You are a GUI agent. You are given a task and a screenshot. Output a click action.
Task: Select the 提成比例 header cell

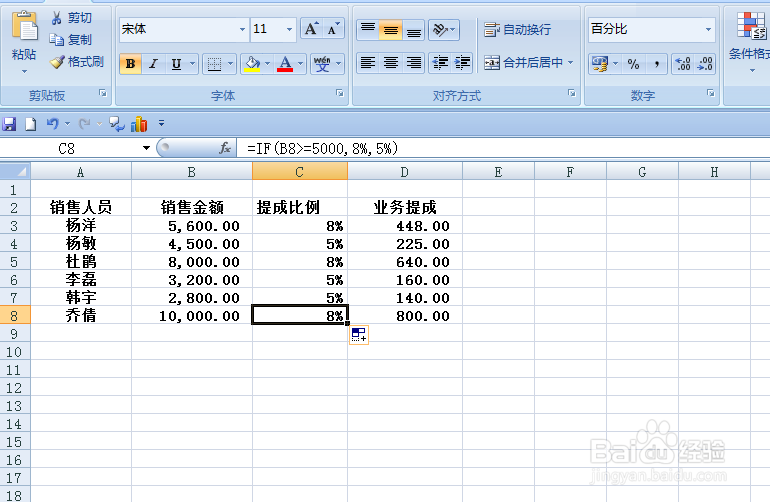[x=300, y=207]
